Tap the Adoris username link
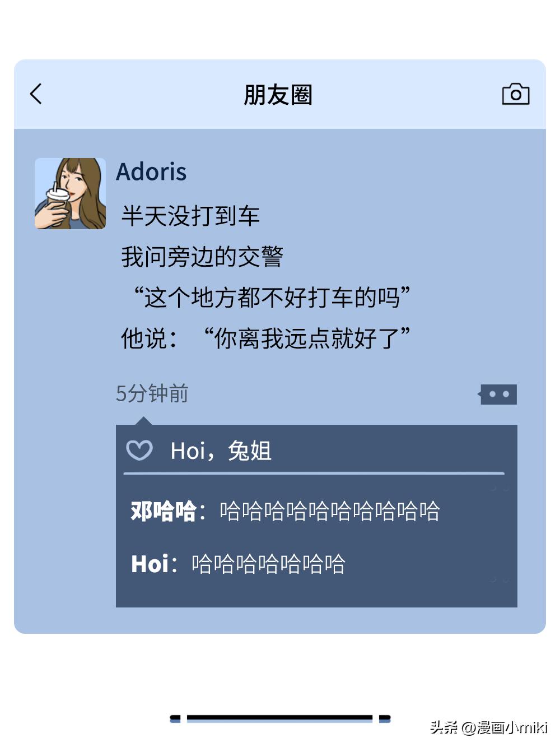This screenshot has height=747, width=560. 151,171
